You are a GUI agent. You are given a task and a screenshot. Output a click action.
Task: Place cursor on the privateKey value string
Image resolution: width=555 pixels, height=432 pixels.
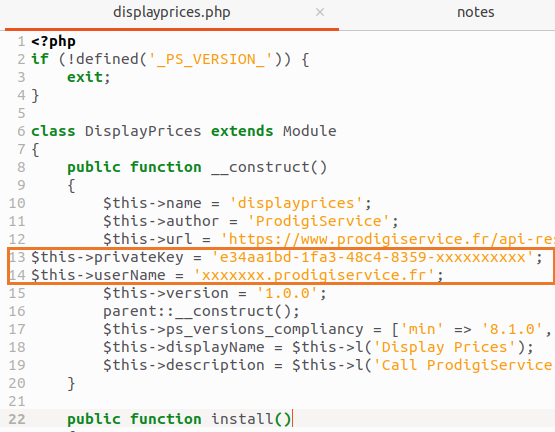(x=372, y=257)
